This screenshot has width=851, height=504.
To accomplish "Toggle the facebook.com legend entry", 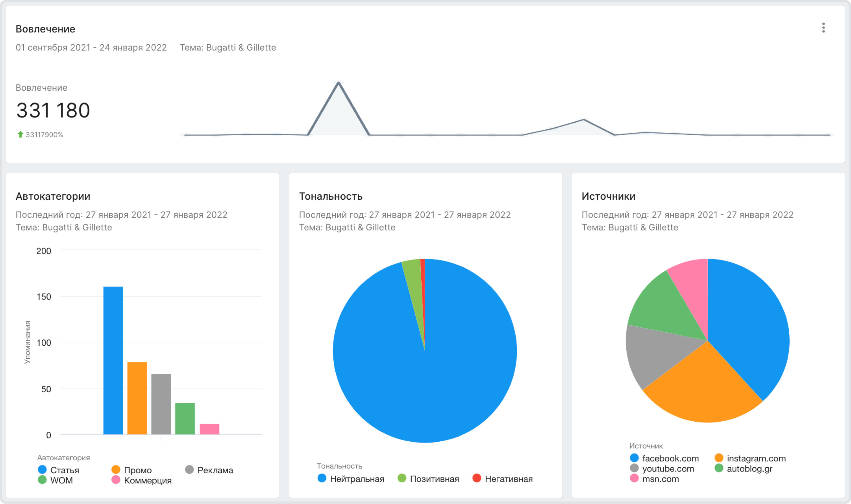I will click(x=664, y=458).
